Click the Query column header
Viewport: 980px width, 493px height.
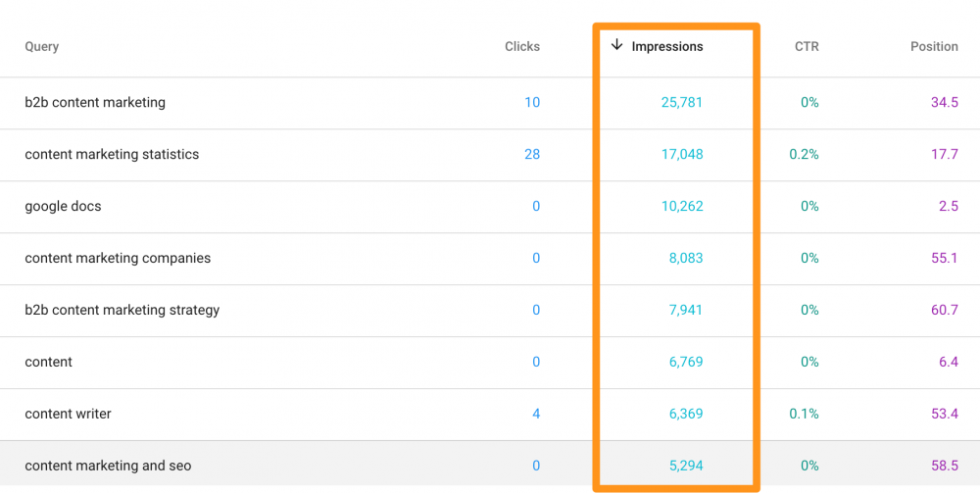[x=42, y=46]
